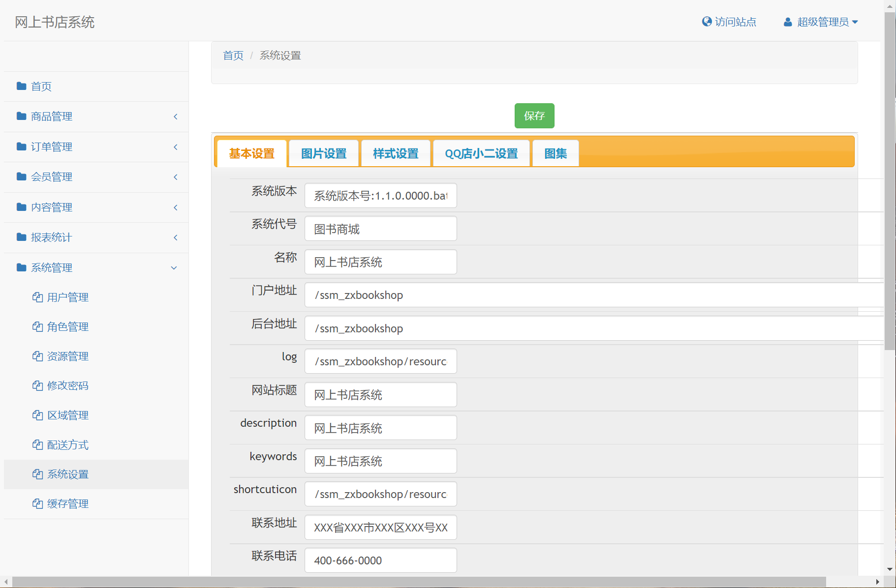This screenshot has width=896, height=588.
Task: Expand the 订单管理 menu chevron
Action: [175, 147]
